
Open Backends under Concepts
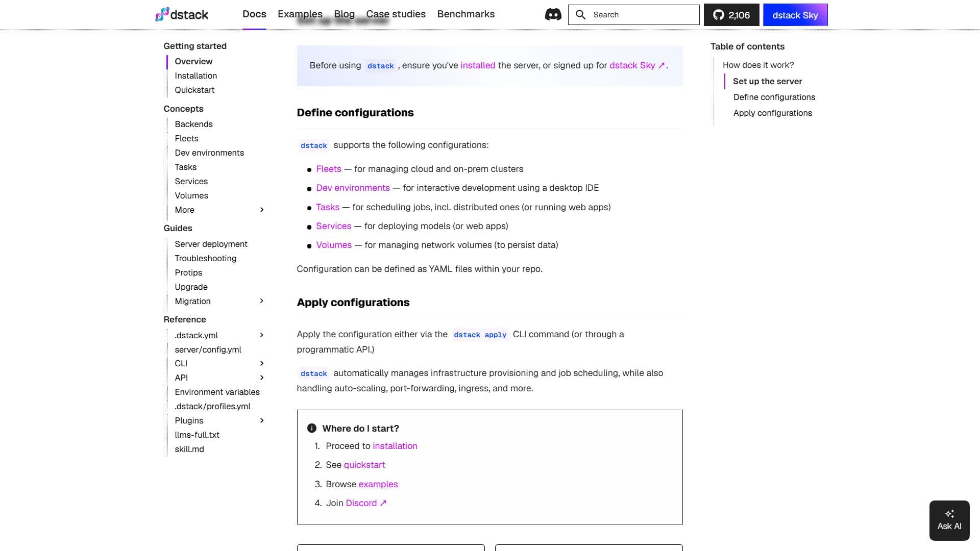click(193, 124)
